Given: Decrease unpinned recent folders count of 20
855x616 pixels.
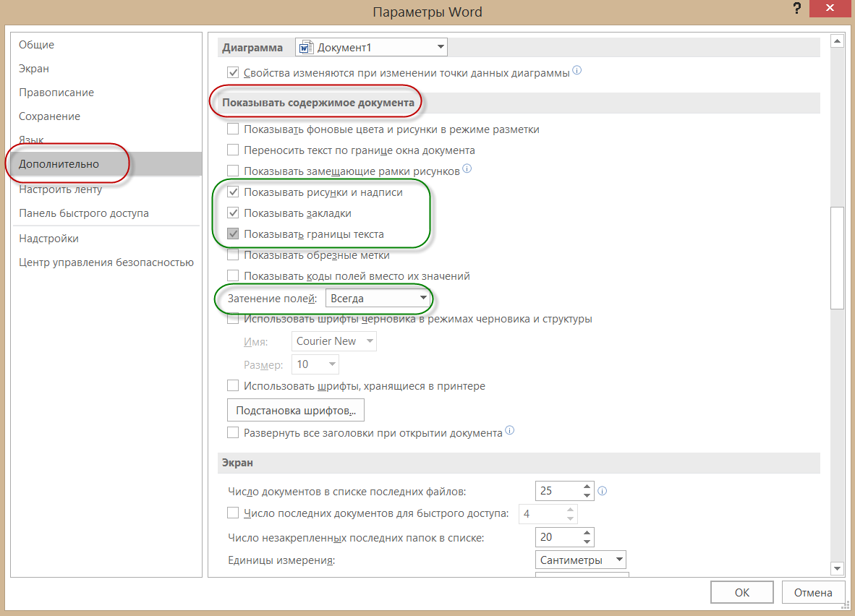Looking at the screenshot, I should 587,542.
